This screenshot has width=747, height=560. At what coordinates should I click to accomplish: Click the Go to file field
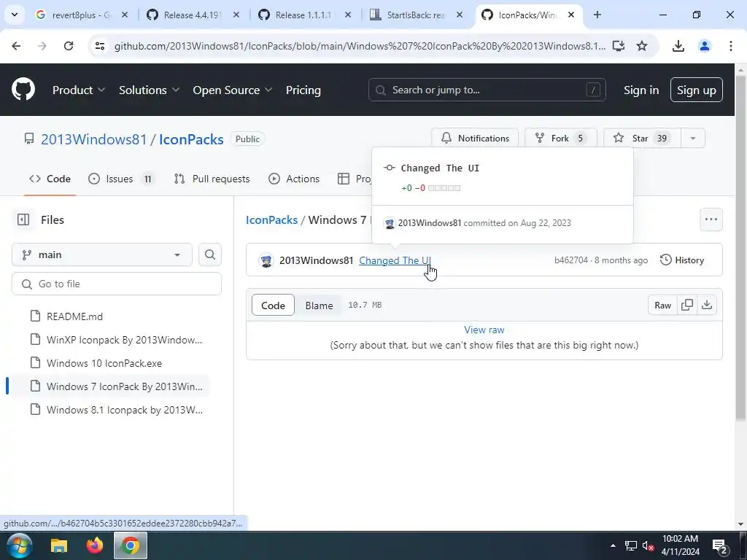click(117, 284)
